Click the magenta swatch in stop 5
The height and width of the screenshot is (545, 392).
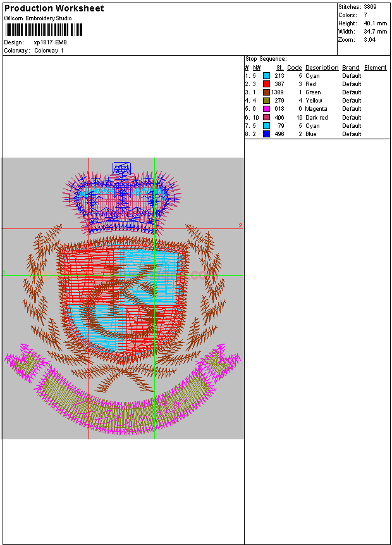click(x=267, y=109)
